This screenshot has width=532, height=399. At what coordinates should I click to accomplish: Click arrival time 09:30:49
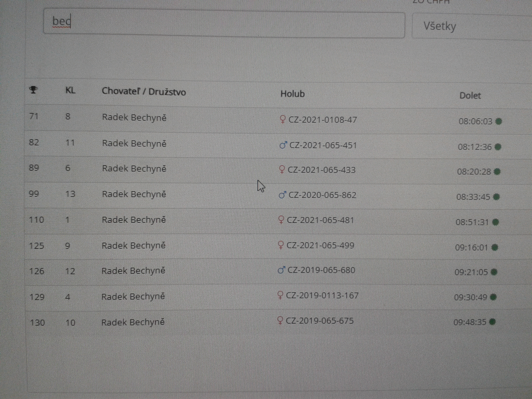tap(470, 297)
